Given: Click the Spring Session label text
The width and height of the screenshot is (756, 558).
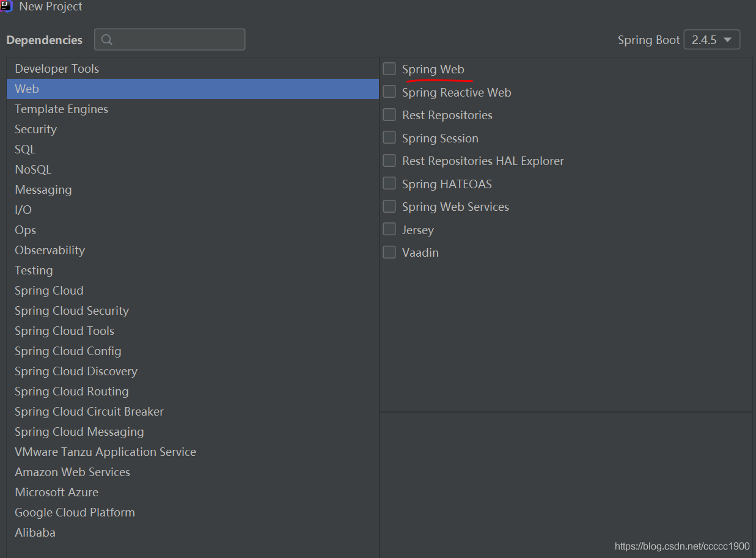Looking at the screenshot, I should point(440,138).
